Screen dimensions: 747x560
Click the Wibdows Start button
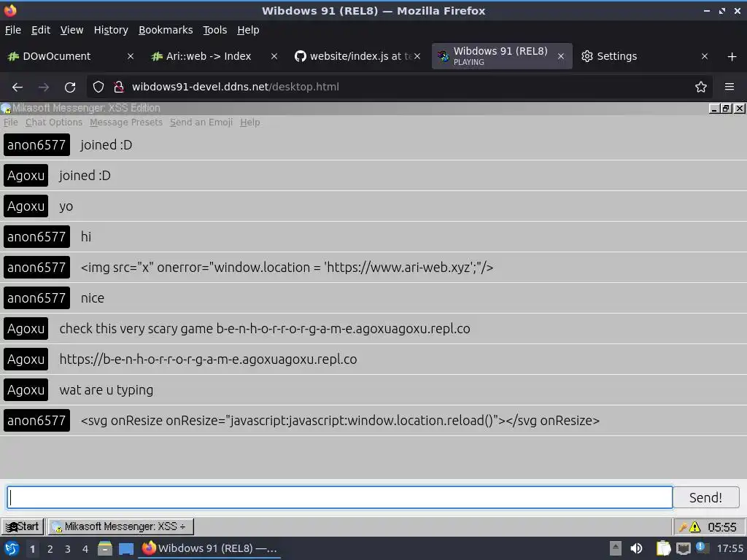coord(23,526)
